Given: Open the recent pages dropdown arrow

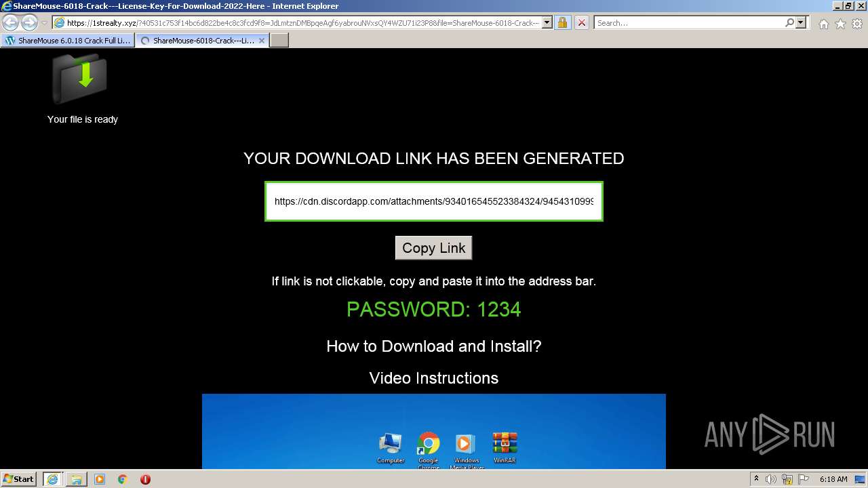Looking at the screenshot, I should tap(44, 23).
